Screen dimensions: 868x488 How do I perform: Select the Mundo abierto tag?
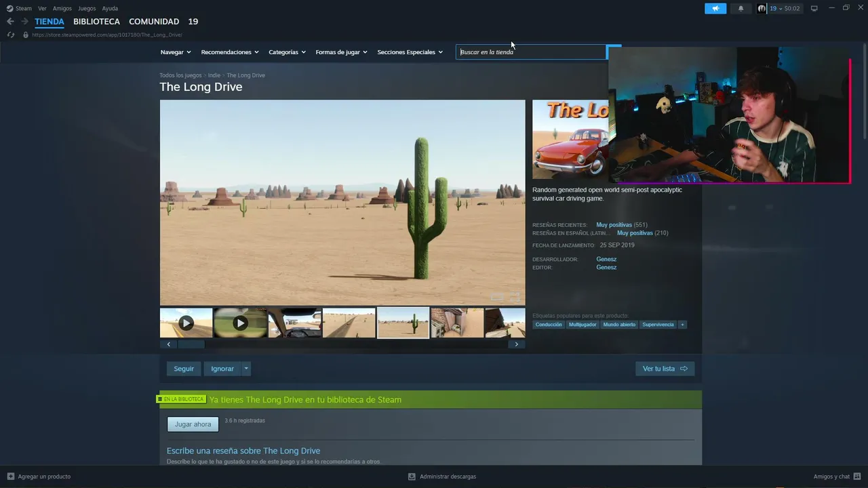[619, 325]
